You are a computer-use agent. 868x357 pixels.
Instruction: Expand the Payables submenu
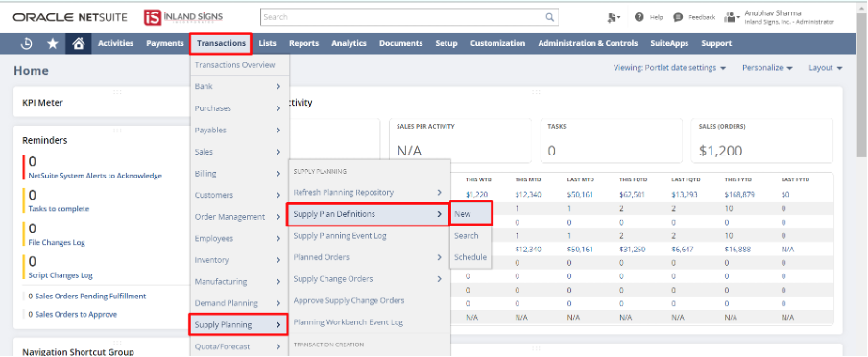(x=239, y=131)
